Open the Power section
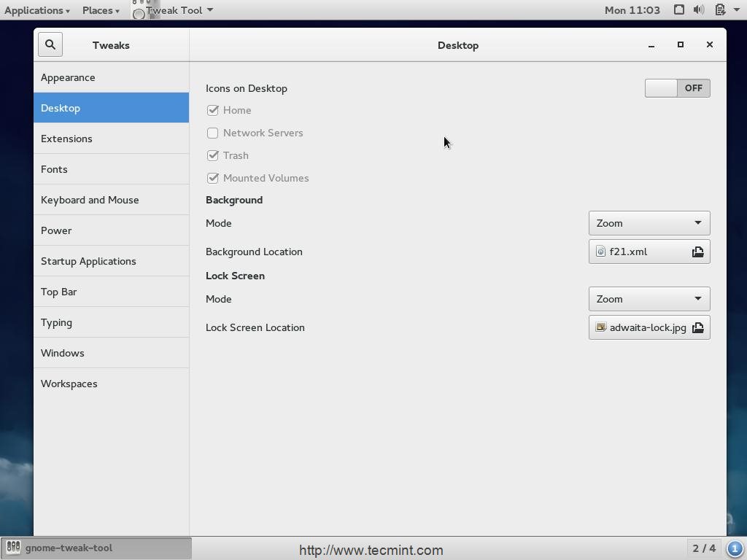This screenshot has height=560, width=747. [x=111, y=230]
